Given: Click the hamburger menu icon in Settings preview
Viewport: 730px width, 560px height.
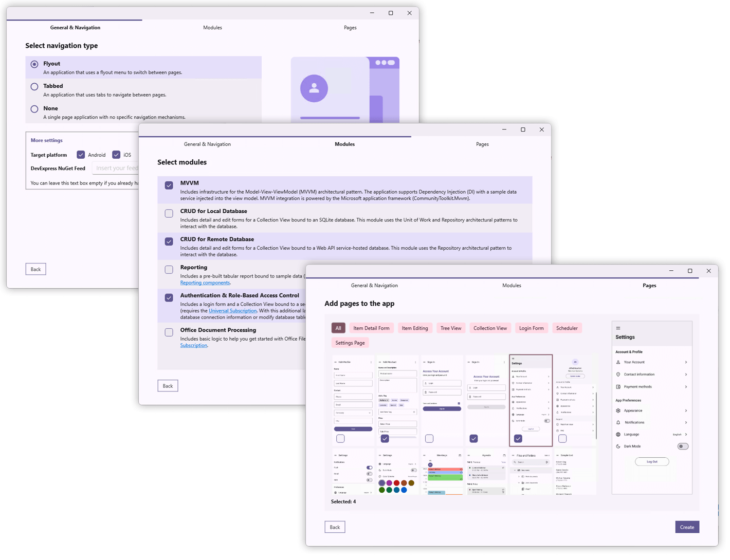Looking at the screenshot, I should (x=618, y=328).
